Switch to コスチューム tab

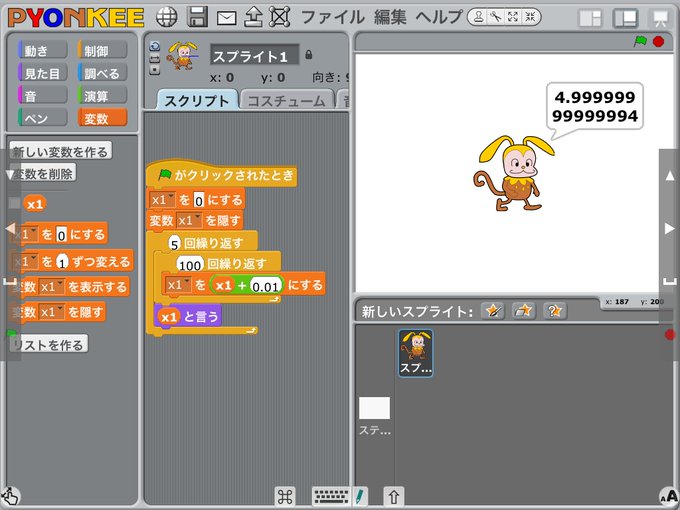[287, 100]
